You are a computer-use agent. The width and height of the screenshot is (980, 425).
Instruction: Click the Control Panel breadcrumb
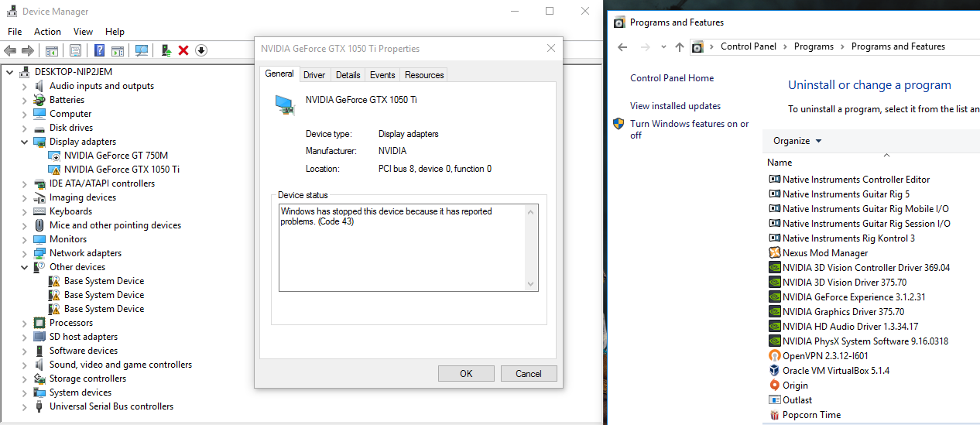(x=748, y=46)
